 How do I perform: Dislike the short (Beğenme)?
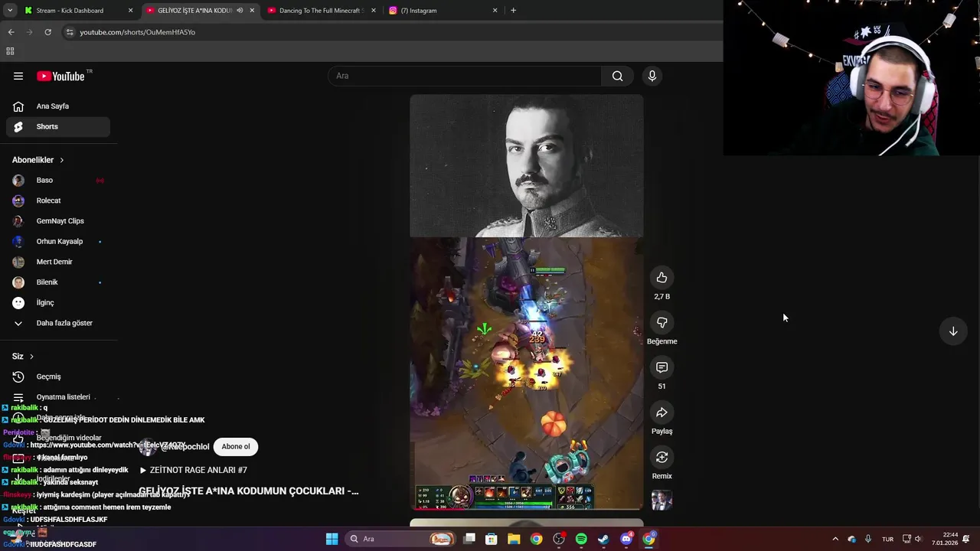661,323
